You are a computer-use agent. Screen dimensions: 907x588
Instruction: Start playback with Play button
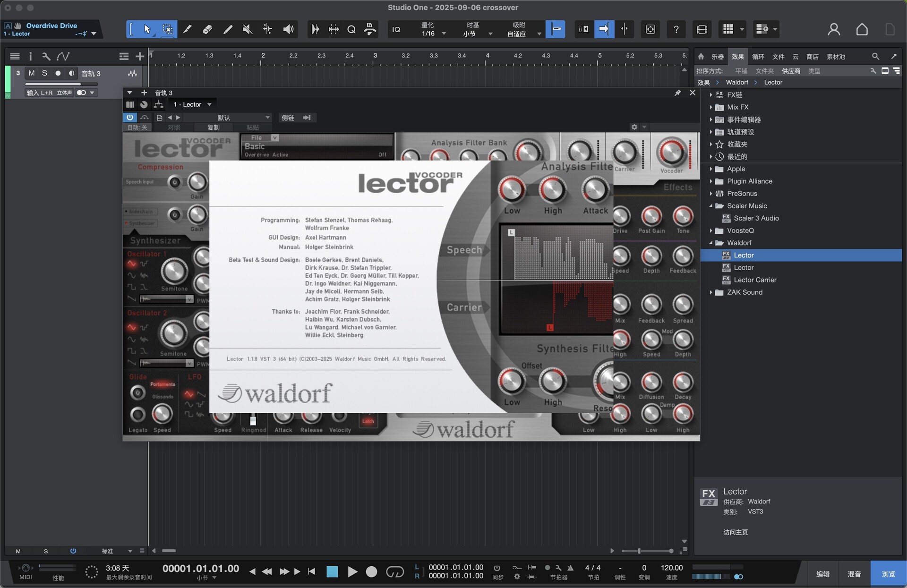[352, 572]
